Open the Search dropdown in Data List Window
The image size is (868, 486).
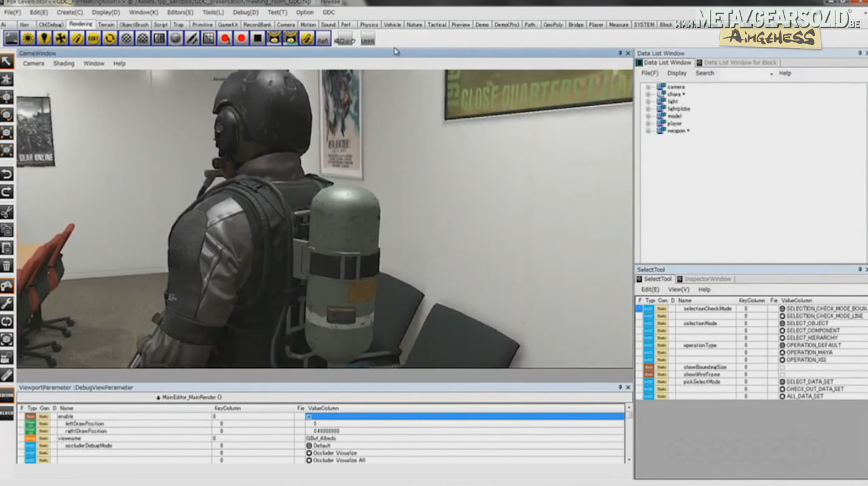[x=771, y=74]
